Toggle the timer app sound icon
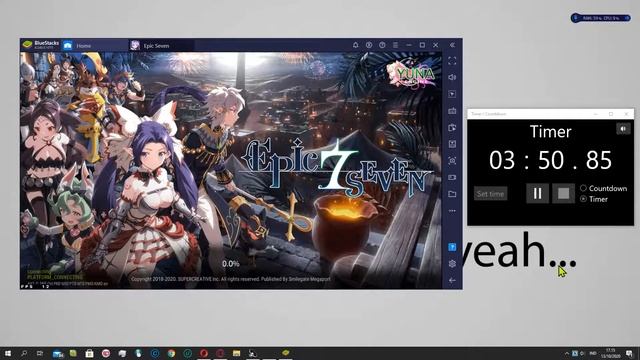This screenshot has height=360, width=640. coord(623,129)
